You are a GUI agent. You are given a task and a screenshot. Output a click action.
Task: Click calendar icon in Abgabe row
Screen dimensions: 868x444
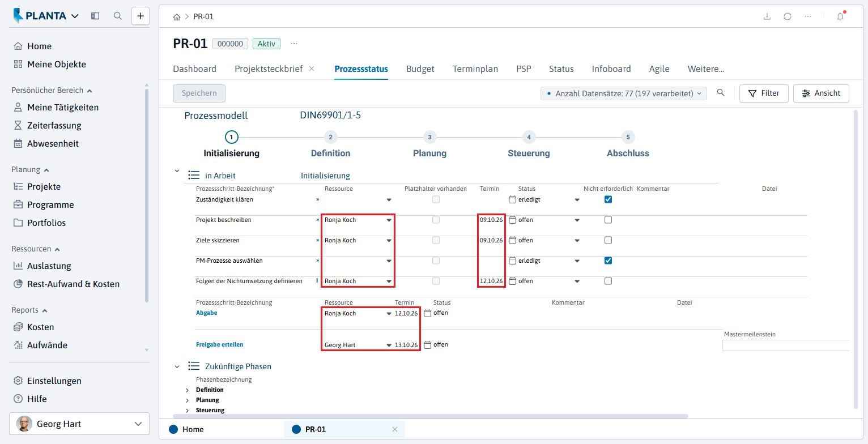pos(428,313)
